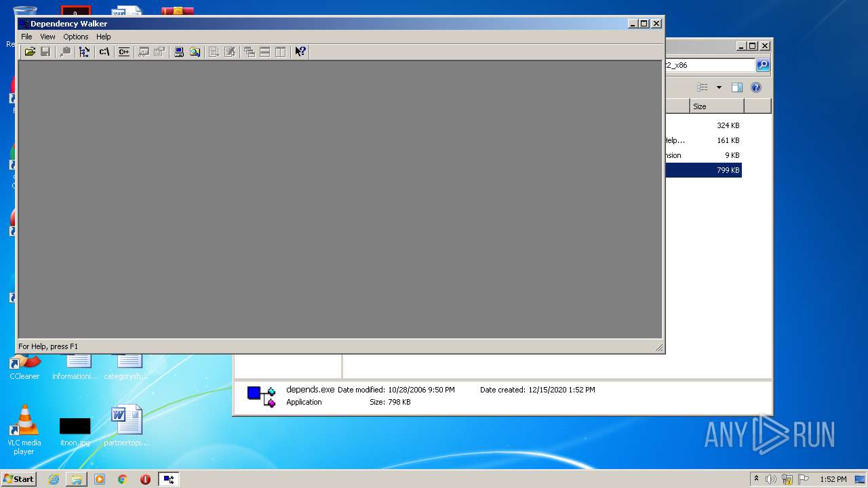Select the 324 KB file row
The width and height of the screenshot is (868, 488).
pos(703,125)
